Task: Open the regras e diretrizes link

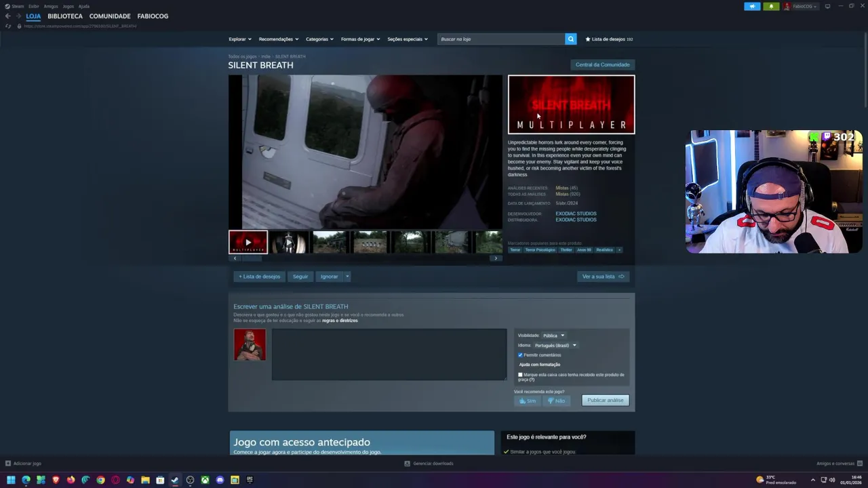Action: pyautogui.click(x=340, y=321)
